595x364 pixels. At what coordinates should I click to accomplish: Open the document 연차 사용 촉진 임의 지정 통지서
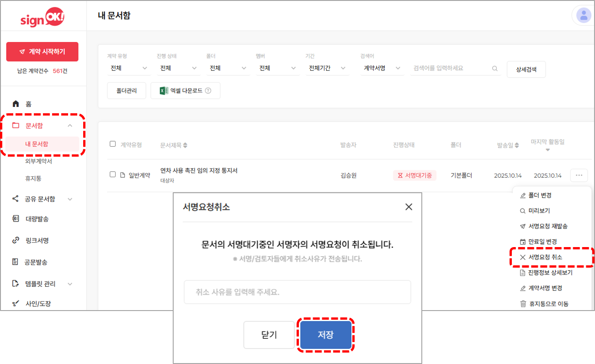(x=199, y=170)
